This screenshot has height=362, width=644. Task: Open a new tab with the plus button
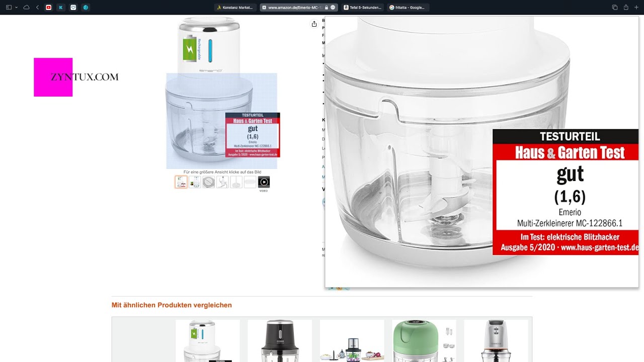637,8
